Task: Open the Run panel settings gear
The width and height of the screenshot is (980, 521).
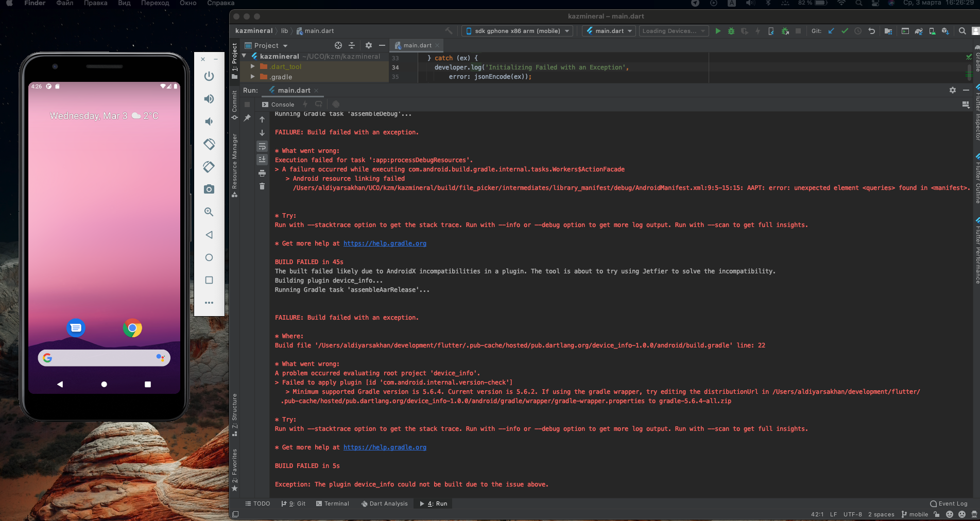Action: [x=953, y=90]
